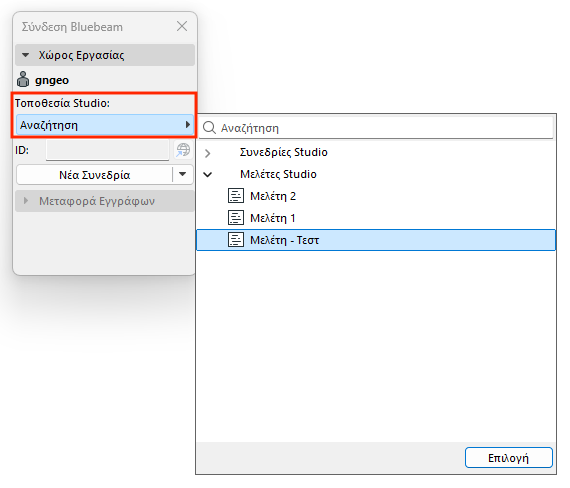Open the Νέα Συνεδρία dropdown arrow
The height and width of the screenshot is (488, 570).
click(x=182, y=175)
